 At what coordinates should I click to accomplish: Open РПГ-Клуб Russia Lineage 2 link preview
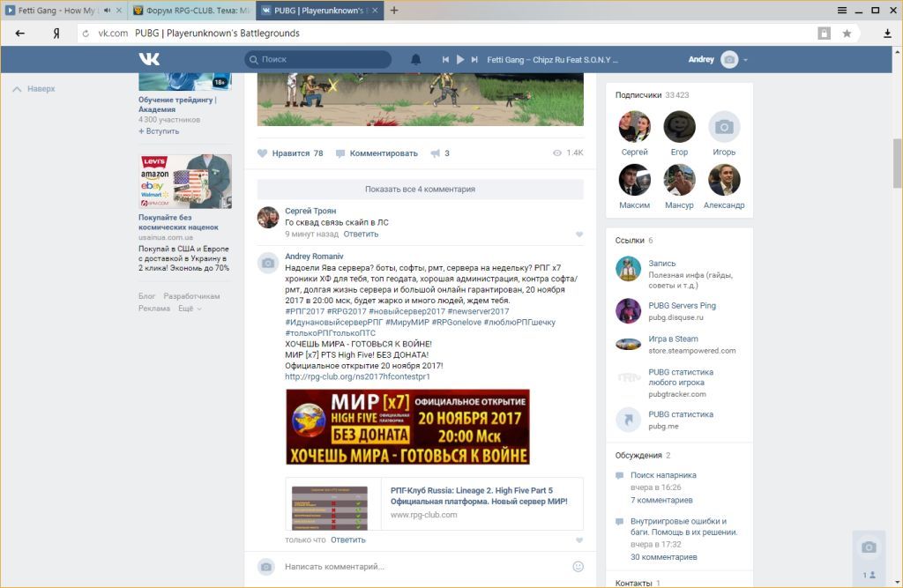point(434,503)
